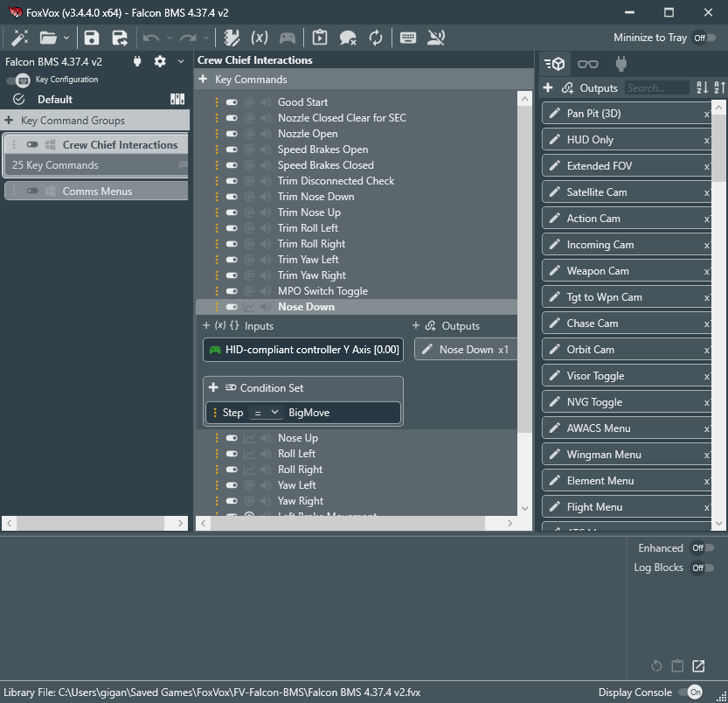Toggle Enhanced console switch
728x703 pixels.
tap(702, 548)
